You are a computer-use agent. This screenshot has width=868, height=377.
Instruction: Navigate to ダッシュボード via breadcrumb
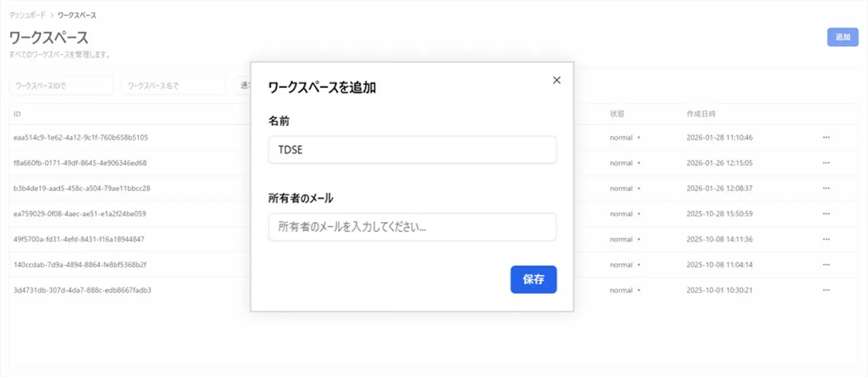pyautogui.click(x=27, y=15)
